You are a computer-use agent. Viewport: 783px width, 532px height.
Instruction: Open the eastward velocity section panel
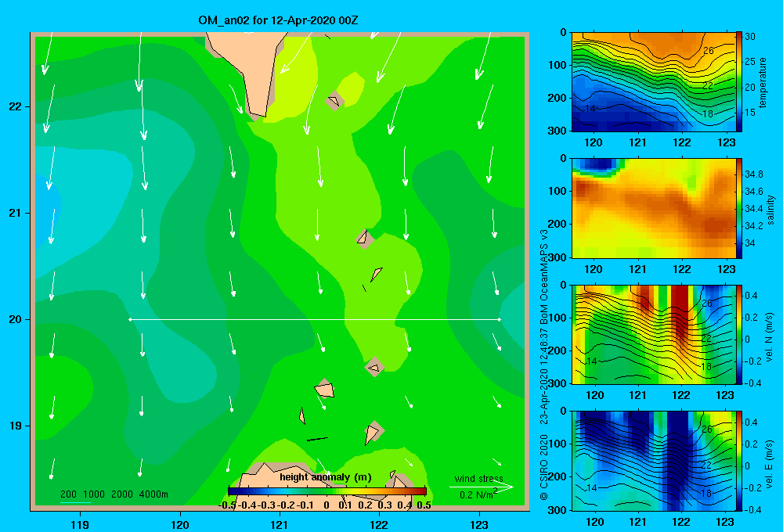(654, 461)
